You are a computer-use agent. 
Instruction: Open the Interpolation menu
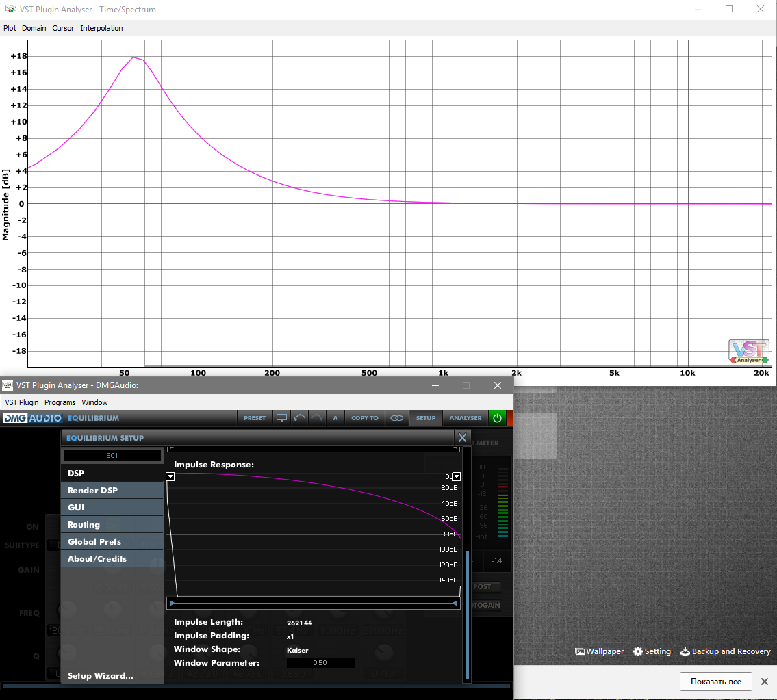click(x=101, y=28)
